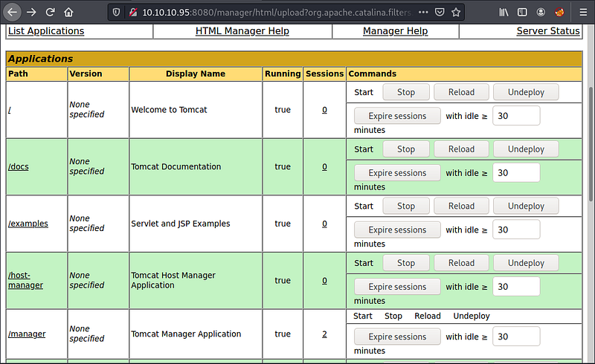Go forward with the forward arrow icon

(31, 13)
